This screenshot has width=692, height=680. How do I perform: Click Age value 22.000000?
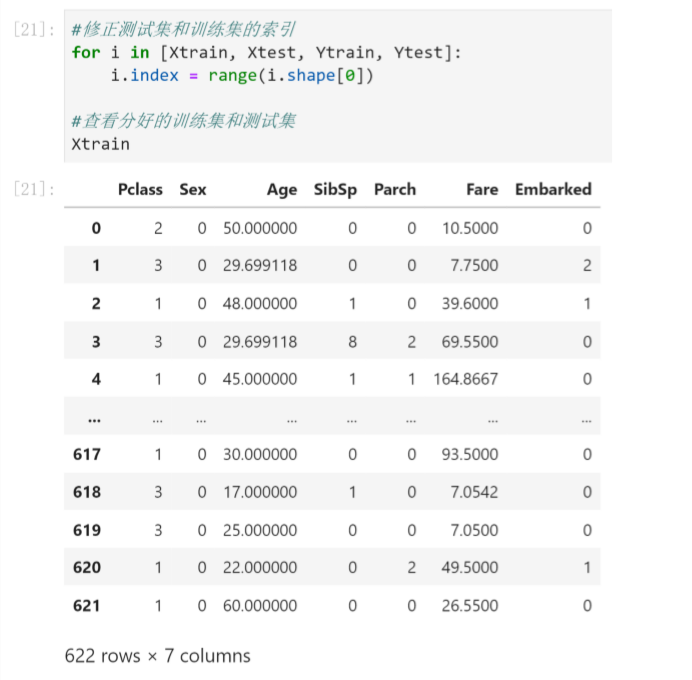pos(260,567)
